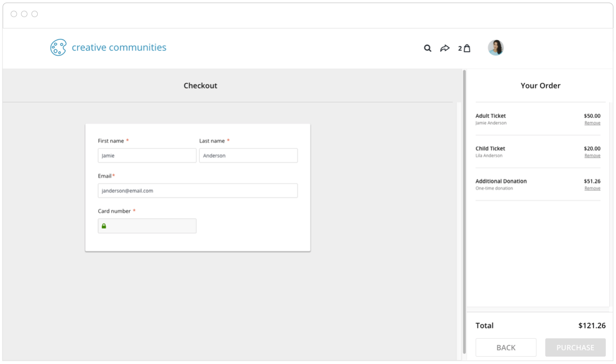Click the First name field label
616x364 pixels.
pos(111,141)
